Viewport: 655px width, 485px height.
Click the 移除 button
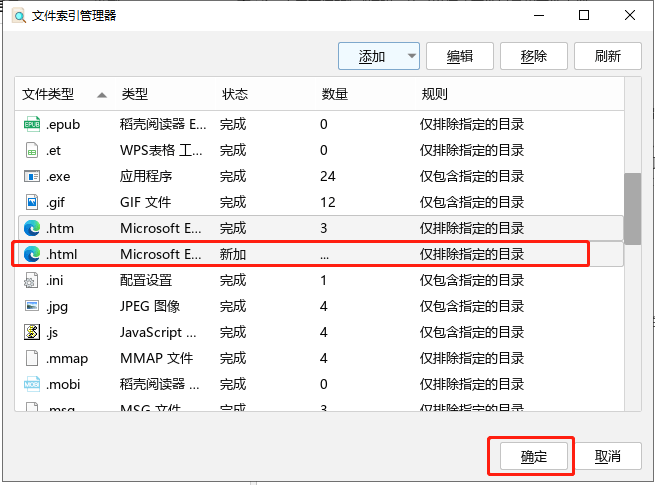533,56
